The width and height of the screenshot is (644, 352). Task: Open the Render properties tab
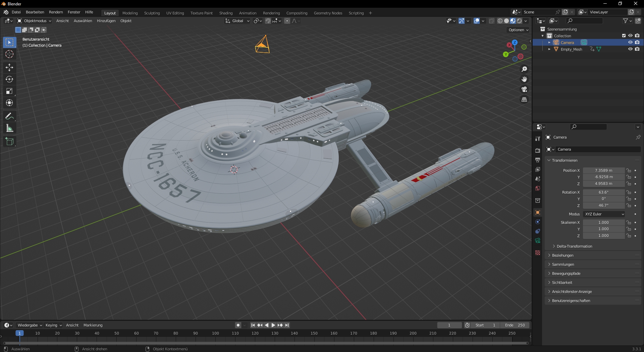pos(538,150)
